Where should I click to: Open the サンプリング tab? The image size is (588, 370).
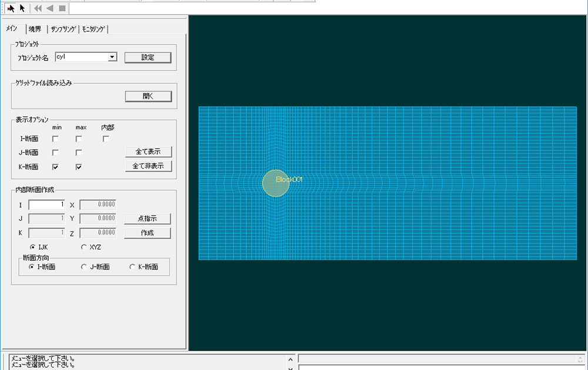coord(64,29)
